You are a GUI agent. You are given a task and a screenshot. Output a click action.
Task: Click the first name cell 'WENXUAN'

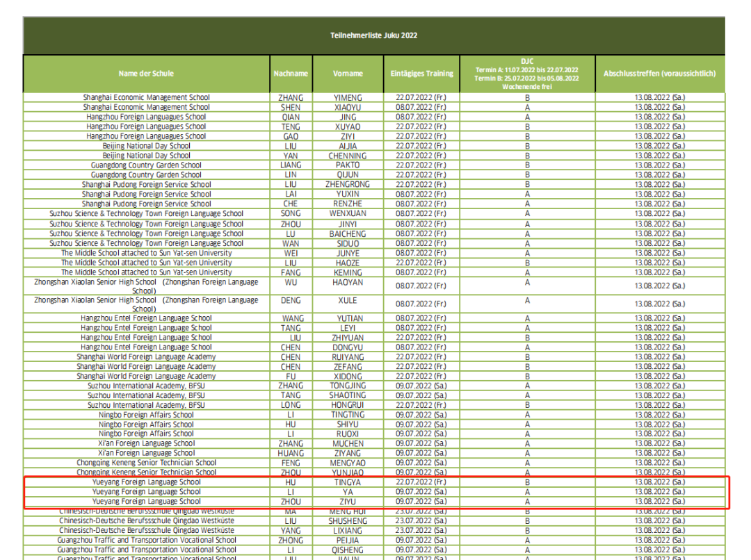[x=348, y=214]
